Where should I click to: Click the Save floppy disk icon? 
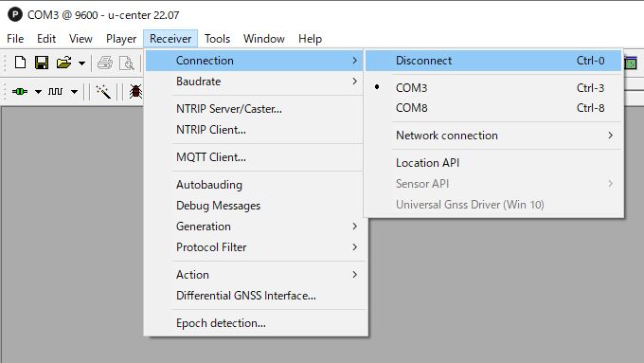coord(42,63)
